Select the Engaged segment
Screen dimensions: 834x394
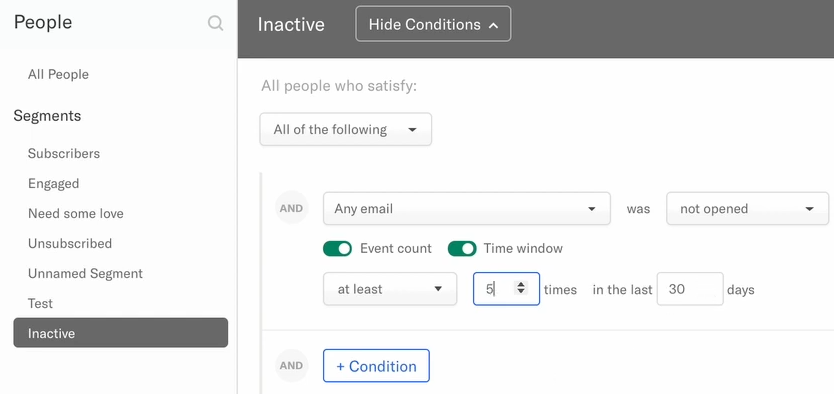[x=53, y=183]
